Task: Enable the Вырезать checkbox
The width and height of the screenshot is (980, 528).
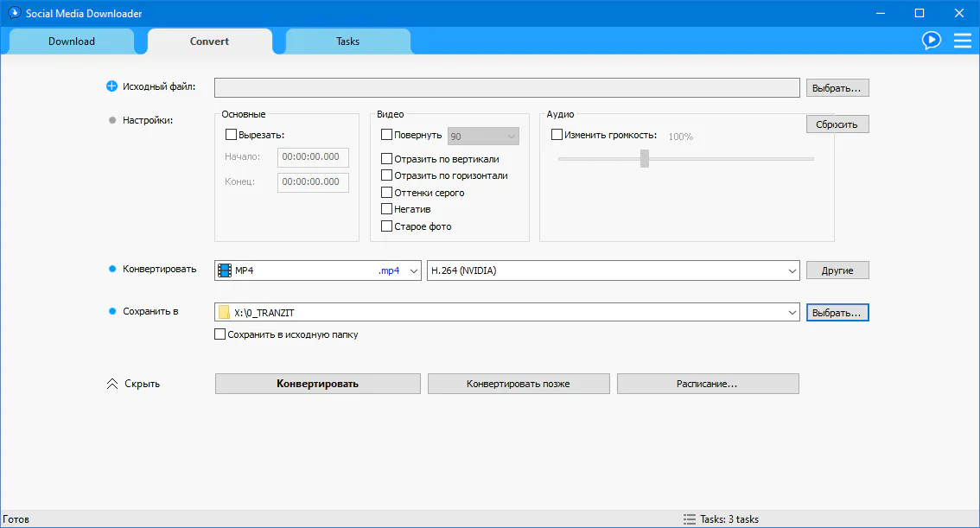Action: click(231, 135)
